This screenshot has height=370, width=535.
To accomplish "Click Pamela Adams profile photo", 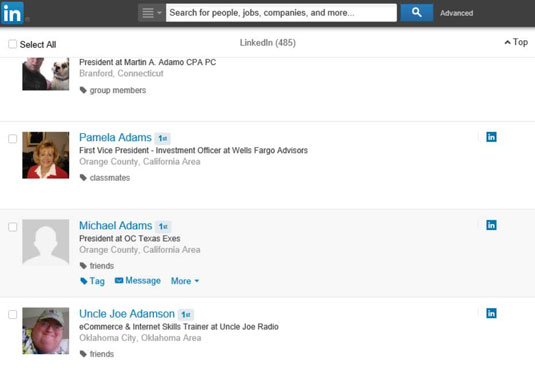I will (46, 155).
